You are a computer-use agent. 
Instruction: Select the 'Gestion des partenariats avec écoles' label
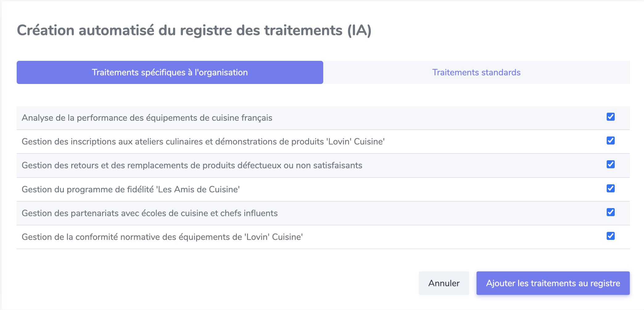point(150,213)
